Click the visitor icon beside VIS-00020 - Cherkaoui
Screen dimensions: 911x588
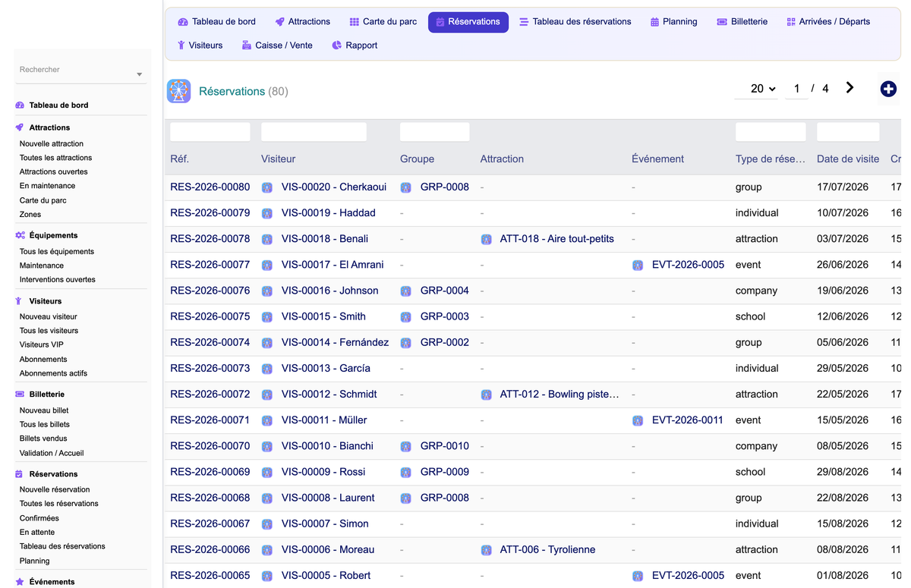(x=267, y=187)
